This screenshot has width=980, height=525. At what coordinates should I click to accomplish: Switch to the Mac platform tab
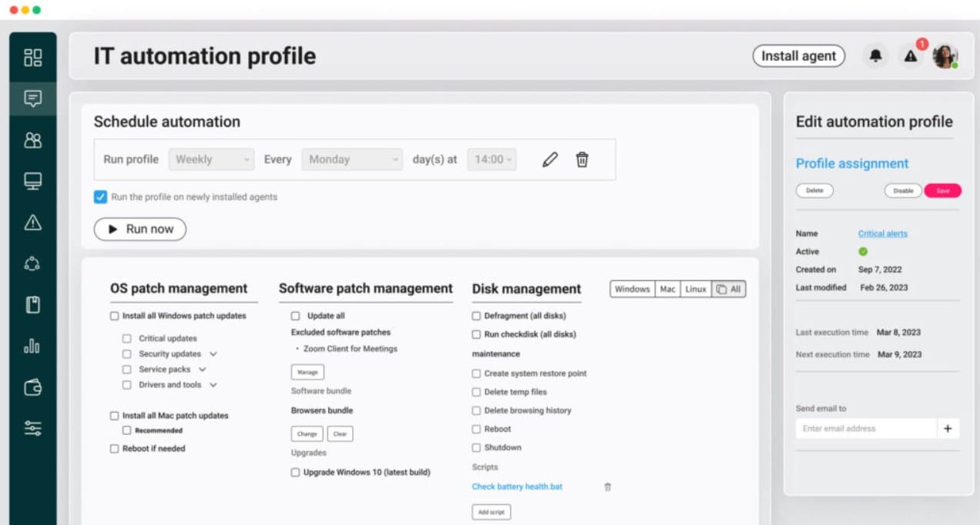(x=667, y=289)
